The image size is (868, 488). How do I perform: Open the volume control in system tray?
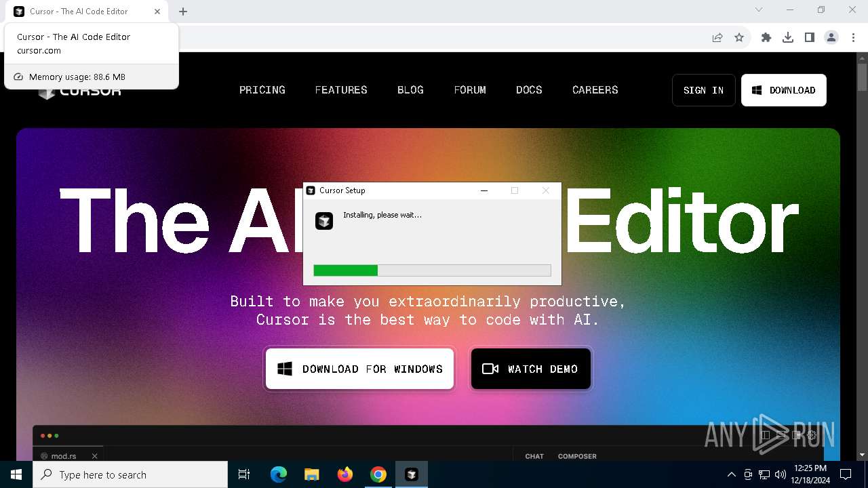pos(781,474)
